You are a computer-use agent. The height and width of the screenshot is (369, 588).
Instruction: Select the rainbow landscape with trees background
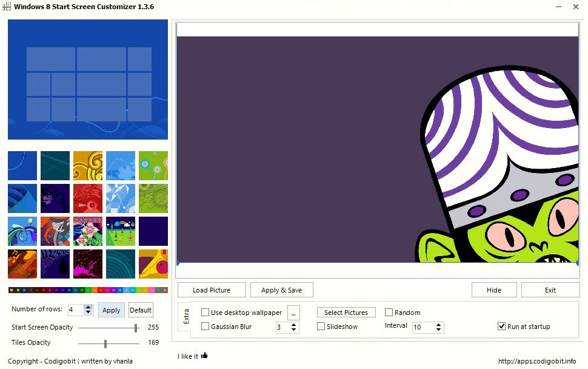(x=121, y=231)
